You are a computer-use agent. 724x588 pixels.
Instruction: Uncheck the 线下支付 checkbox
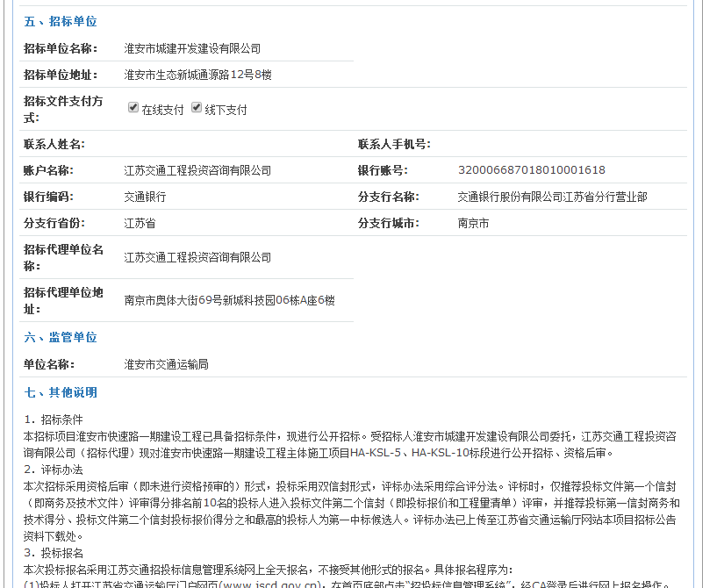[197, 108]
